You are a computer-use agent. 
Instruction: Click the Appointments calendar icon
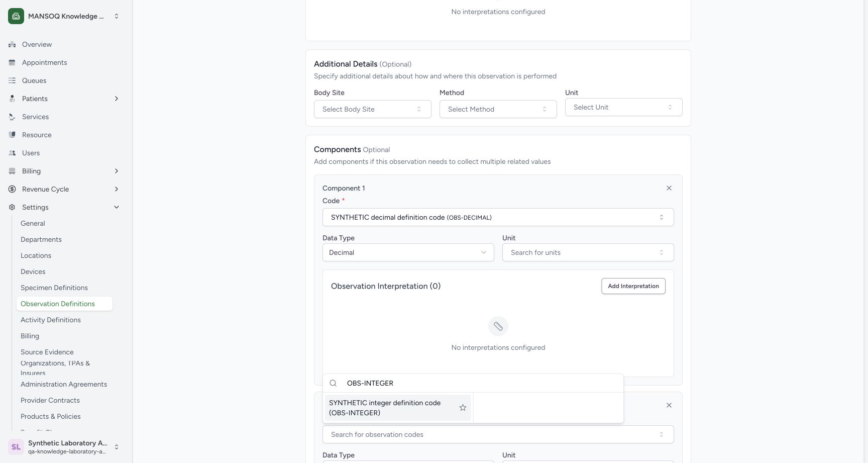tap(12, 62)
